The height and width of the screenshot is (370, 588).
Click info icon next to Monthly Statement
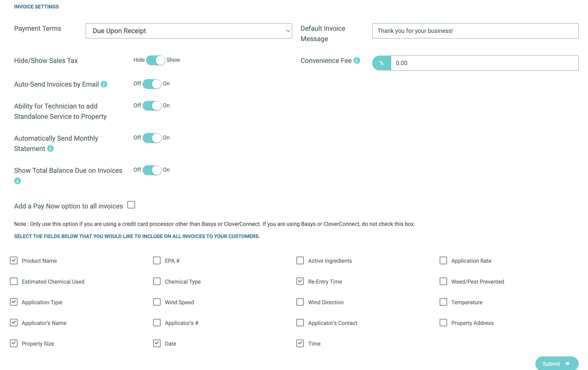click(x=50, y=148)
